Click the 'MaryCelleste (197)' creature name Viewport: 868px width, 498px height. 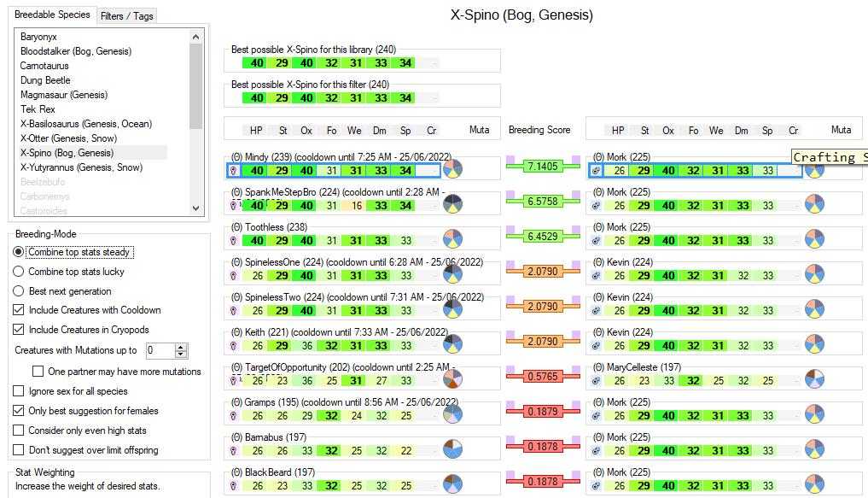pos(644,367)
